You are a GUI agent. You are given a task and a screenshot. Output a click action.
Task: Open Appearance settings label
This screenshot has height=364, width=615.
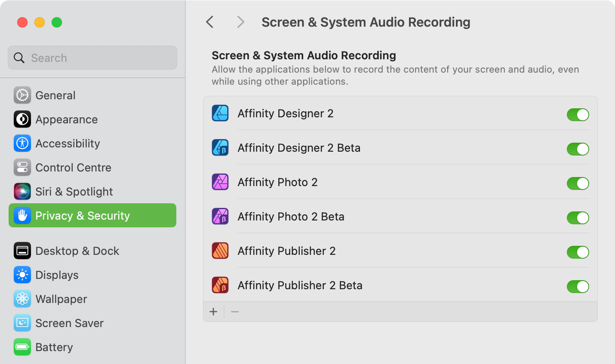67,119
